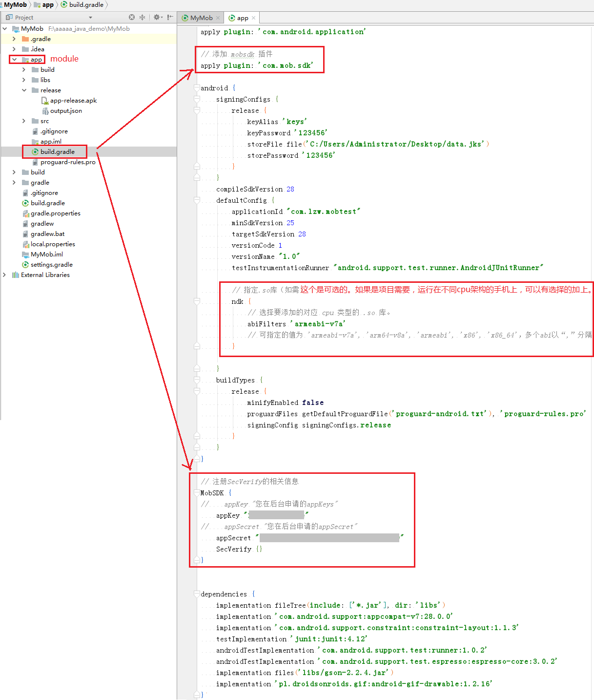Collapse the MyMob root project node
The width and height of the screenshot is (594, 700).
click(5, 29)
